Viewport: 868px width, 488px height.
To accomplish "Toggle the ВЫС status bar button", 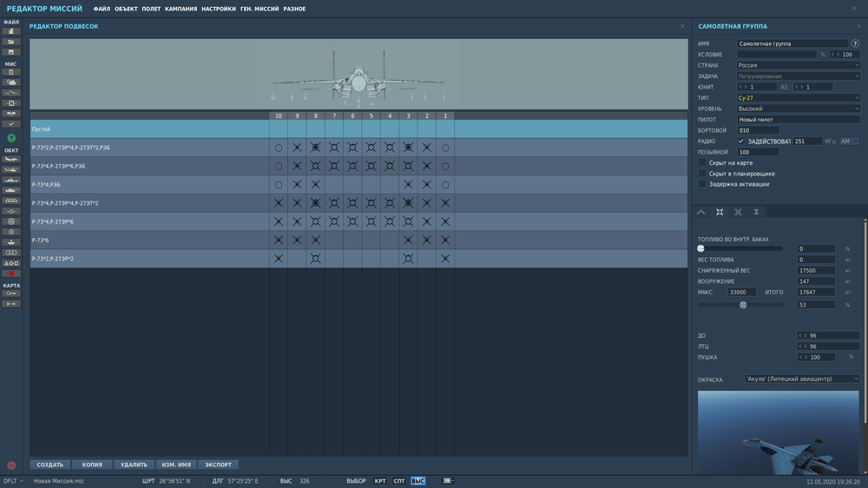I will [418, 481].
